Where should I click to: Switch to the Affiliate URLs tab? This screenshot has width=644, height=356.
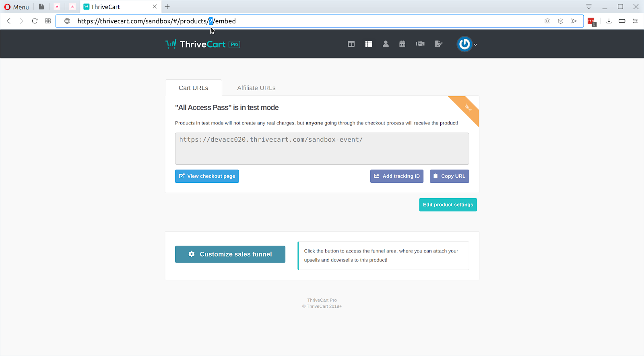(x=256, y=88)
